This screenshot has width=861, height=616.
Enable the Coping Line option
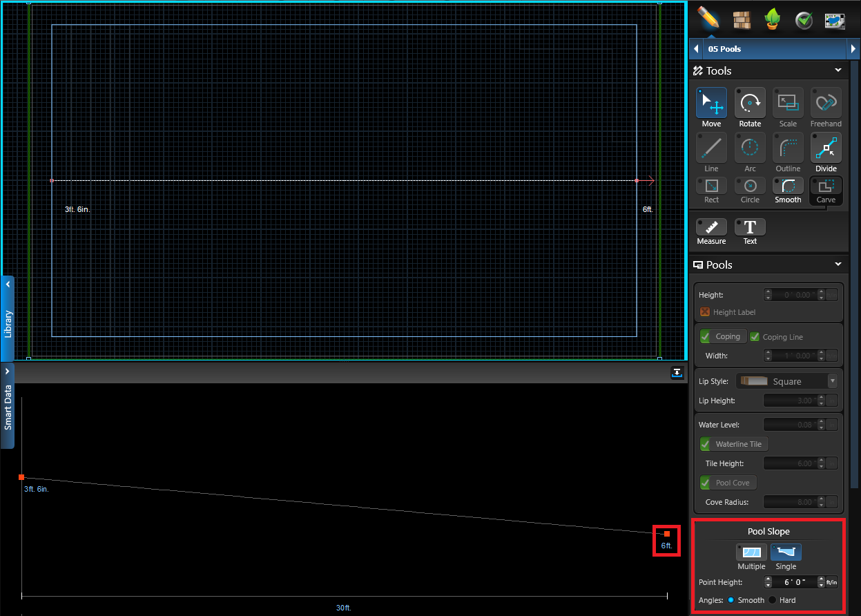coord(757,336)
